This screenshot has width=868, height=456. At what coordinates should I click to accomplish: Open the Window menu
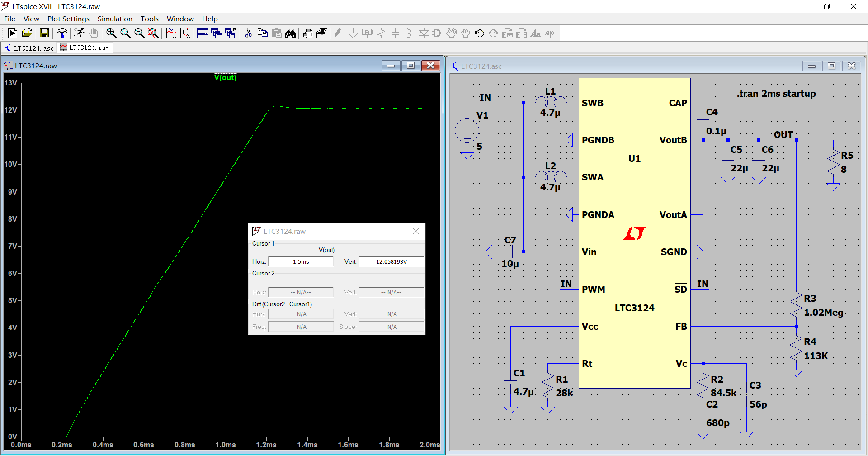click(180, 19)
